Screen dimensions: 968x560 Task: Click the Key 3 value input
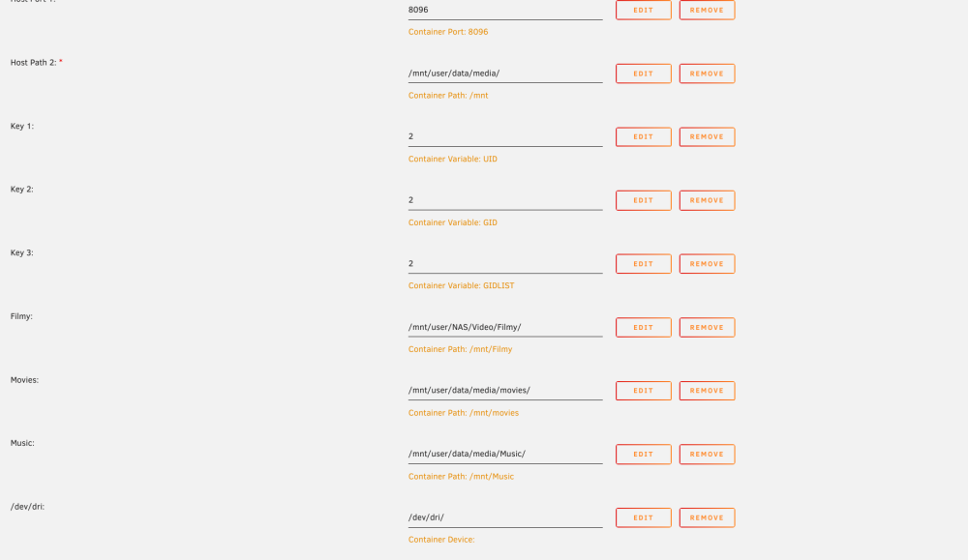coord(505,264)
